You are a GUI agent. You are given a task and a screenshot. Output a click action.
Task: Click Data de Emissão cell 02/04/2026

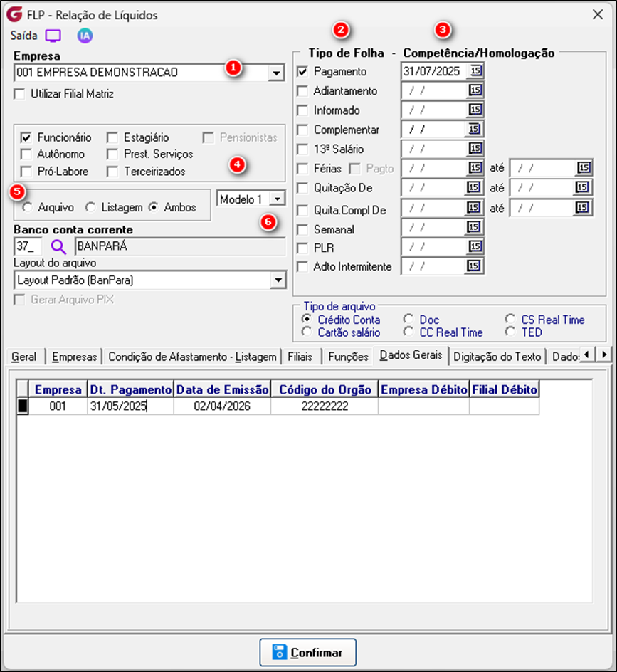(222, 406)
